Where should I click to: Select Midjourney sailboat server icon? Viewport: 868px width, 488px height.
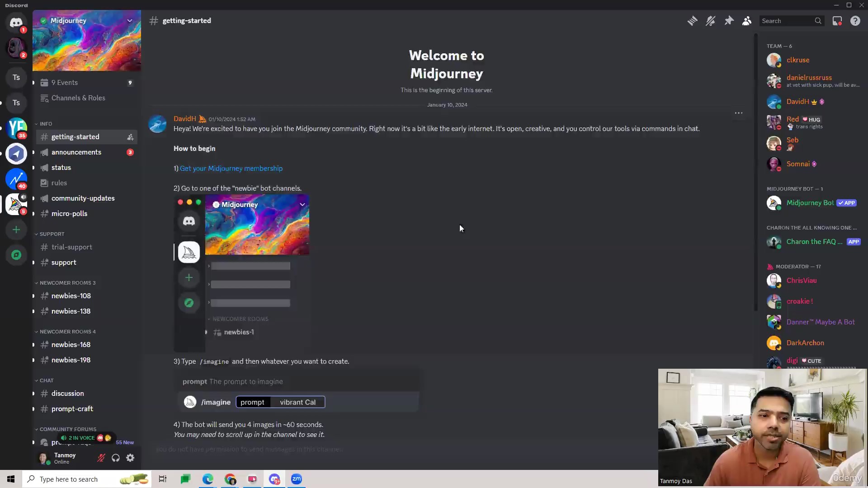(x=16, y=204)
